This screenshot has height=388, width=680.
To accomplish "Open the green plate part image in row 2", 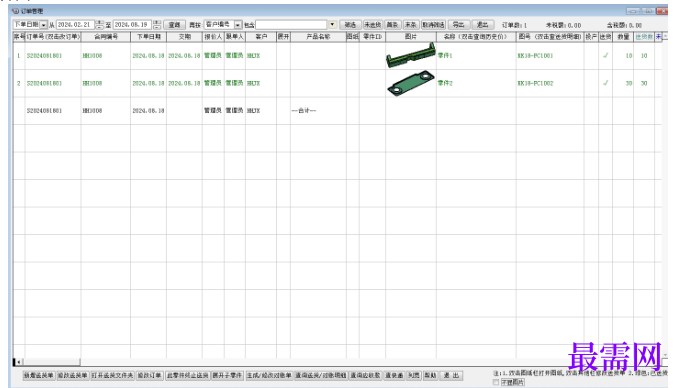I will coord(411,83).
